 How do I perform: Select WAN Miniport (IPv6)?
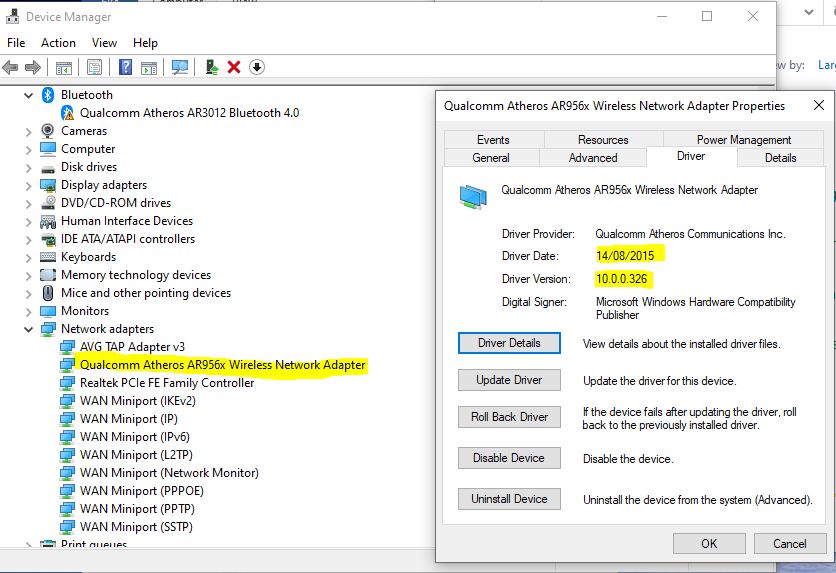coord(134,437)
